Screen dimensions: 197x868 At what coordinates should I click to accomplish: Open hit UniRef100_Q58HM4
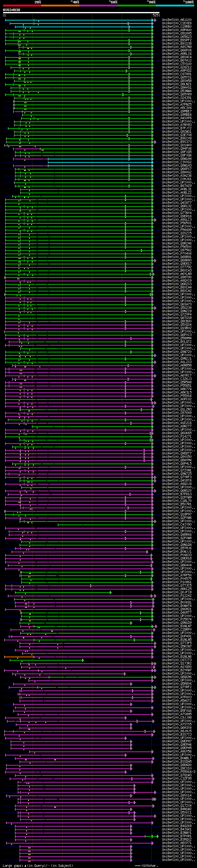click(x=177, y=338)
